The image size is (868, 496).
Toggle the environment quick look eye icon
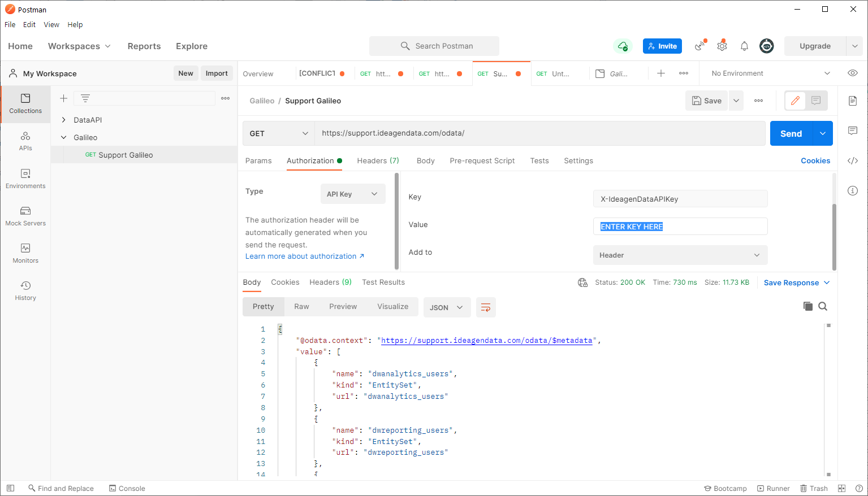pyautogui.click(x=853, y=73)
